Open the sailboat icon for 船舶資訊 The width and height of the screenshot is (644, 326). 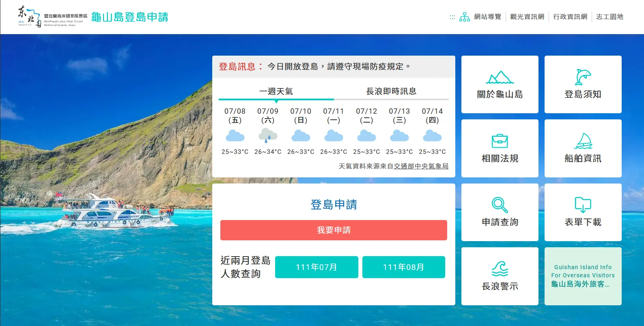(x=583, y=141)
